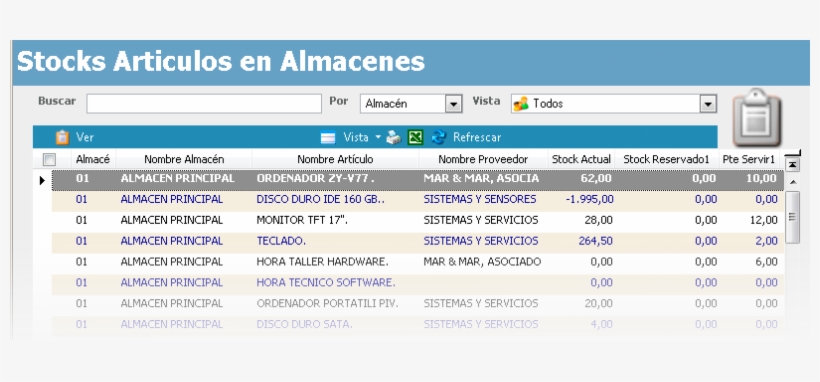Toggle the select-all checkbox in header

(x=49, y=159)
